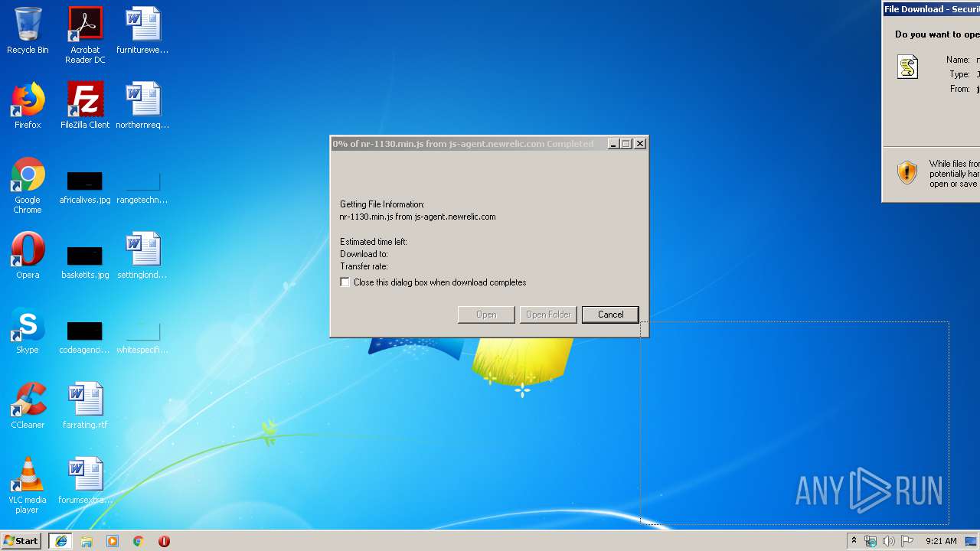Click the Opera icon in the taskbar
This screenshot has height=551, width=980.
[x=164, y=541]
